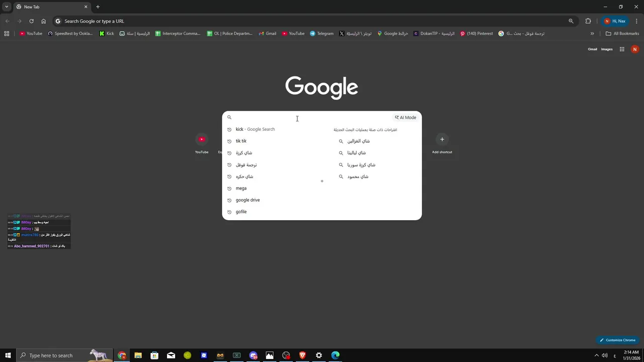Show hidden system tray icons
644x362 pixels.
pyautogui.click(x=597, y=355)
